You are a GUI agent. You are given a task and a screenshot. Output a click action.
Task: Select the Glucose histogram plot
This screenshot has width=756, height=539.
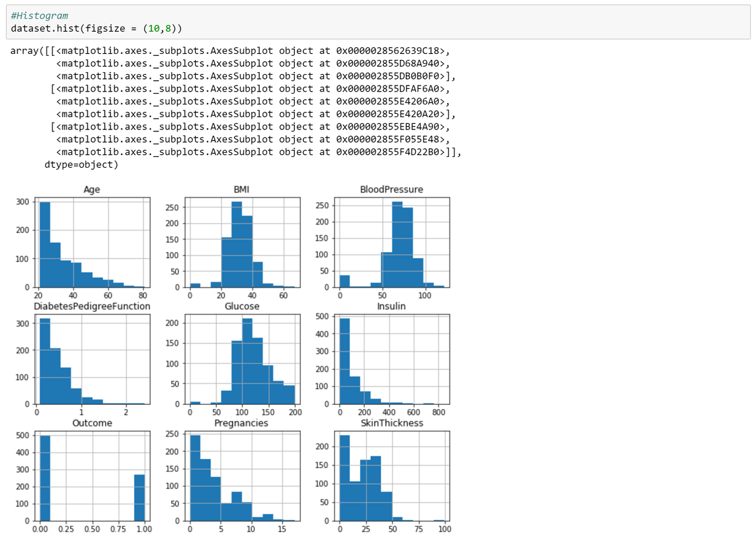pyautogui.click(x=242, y=360)
